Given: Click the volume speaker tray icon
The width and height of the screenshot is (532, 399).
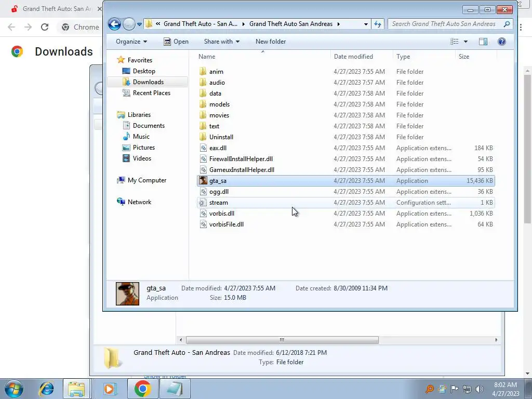Looking at the screenshot, I should (x=479, y=389).
